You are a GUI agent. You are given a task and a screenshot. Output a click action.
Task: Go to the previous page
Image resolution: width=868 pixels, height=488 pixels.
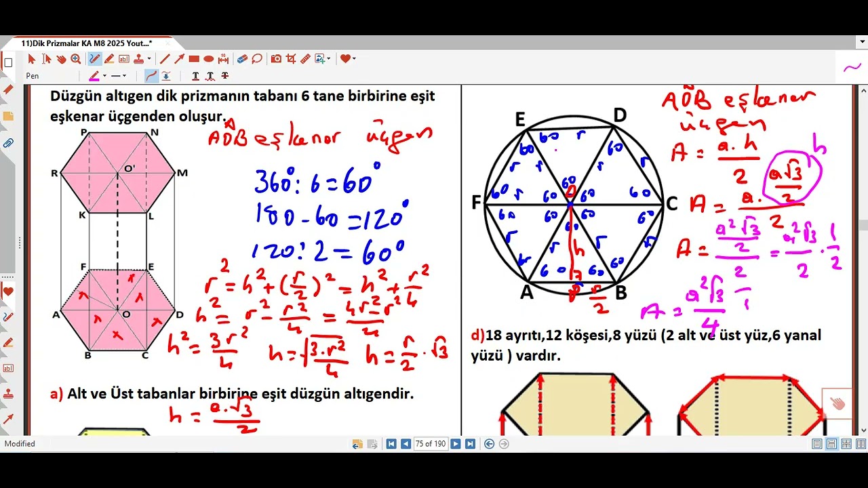pyautogui.click(x=406, y=444)
